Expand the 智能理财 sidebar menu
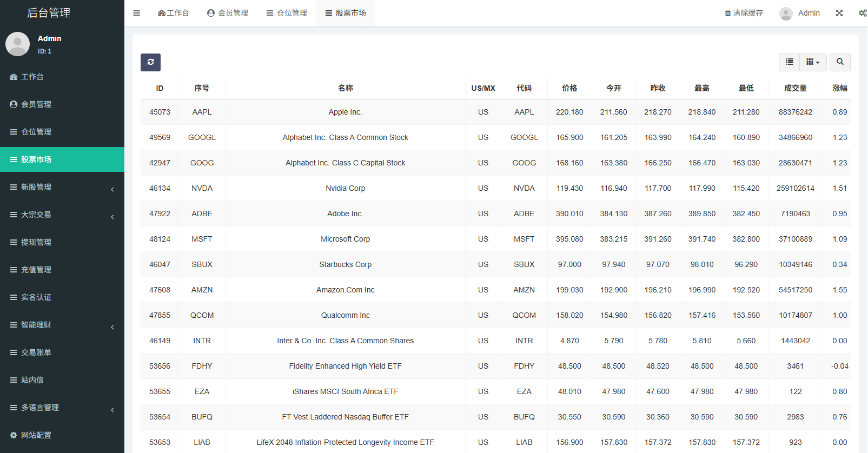The height and width of the screenshot is (453, 868). (62, 325)
